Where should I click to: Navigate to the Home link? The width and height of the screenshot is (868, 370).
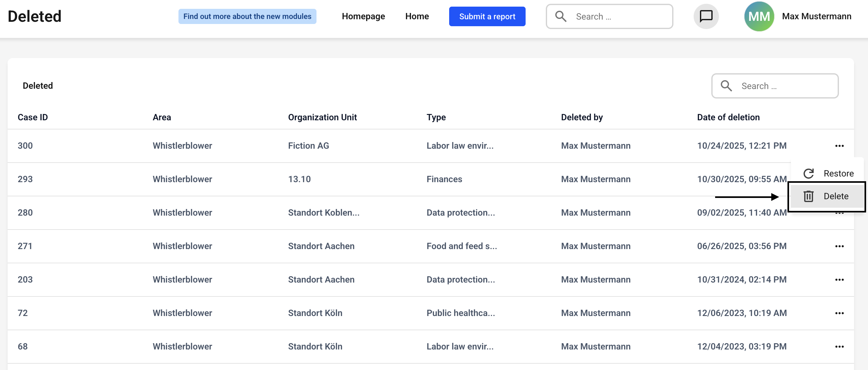[417, 16]
